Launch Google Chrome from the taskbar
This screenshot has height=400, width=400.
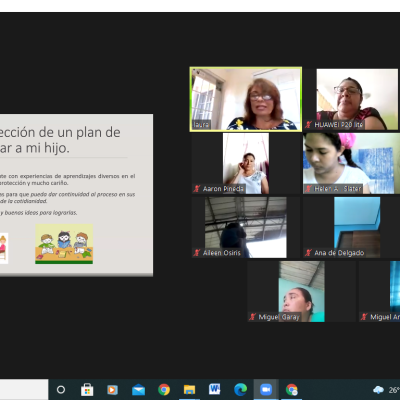pyautogui.click(x=164, y=389)
